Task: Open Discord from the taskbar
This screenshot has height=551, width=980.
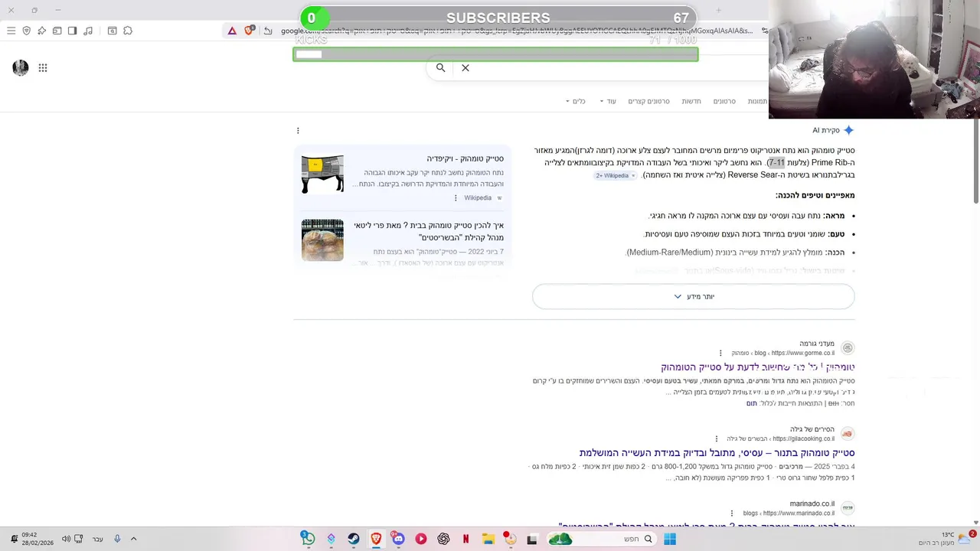Action: [x=398, y=539]
